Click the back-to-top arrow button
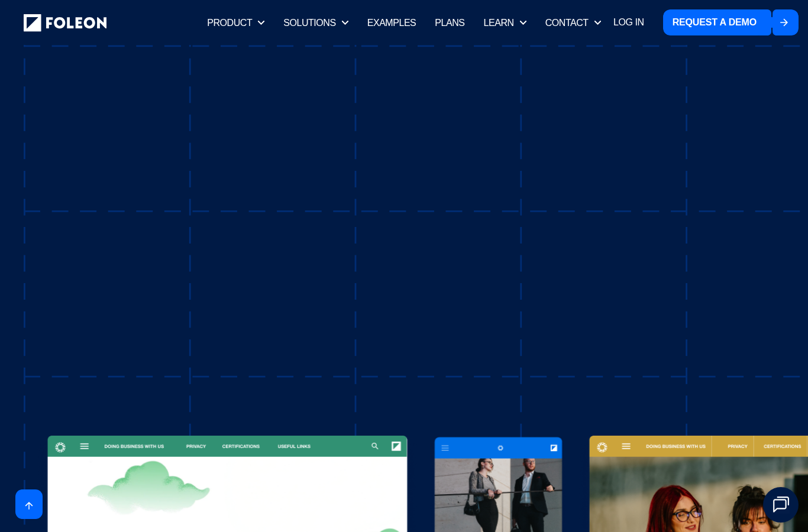808x532 pixels. (29, 504)
